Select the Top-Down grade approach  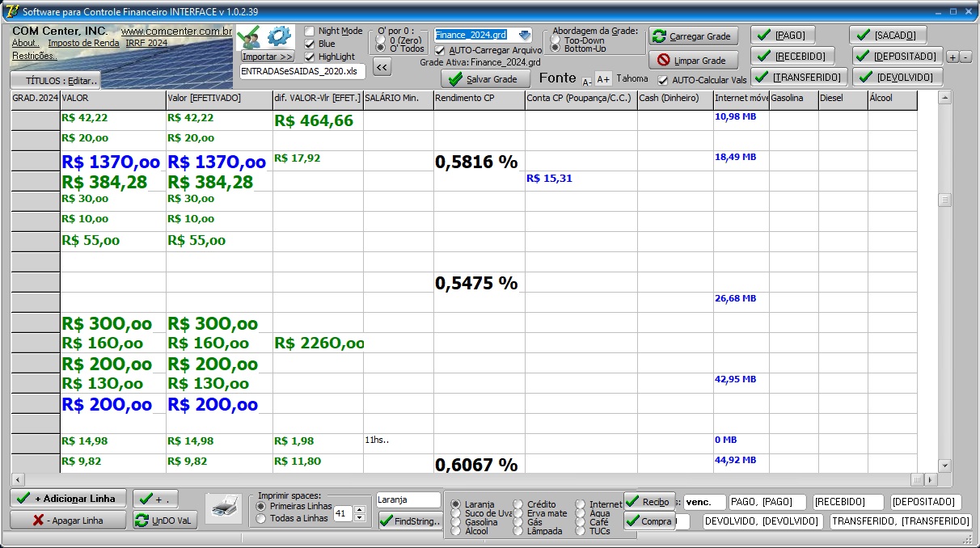[x=555, y=40]
